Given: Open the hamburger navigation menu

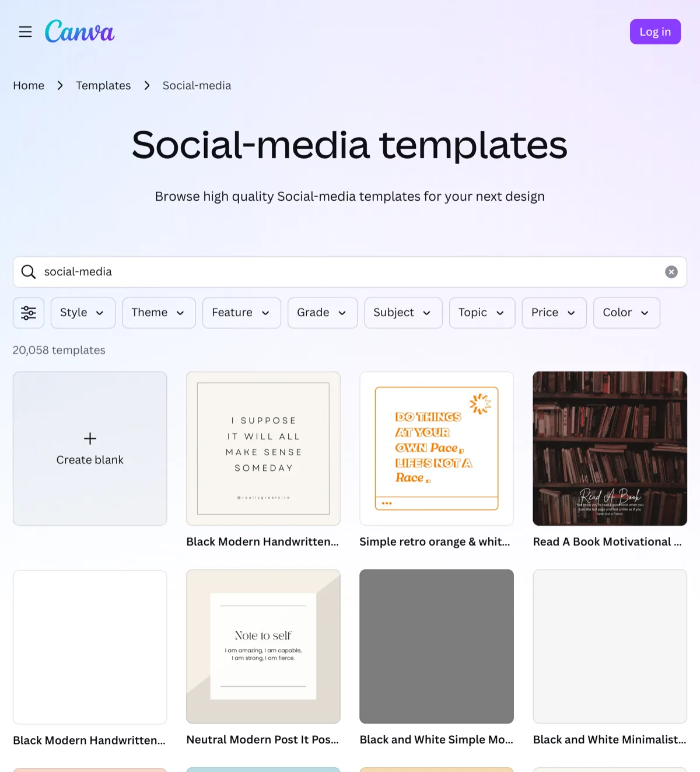Looking at the screenshot, I should point(25,32).
